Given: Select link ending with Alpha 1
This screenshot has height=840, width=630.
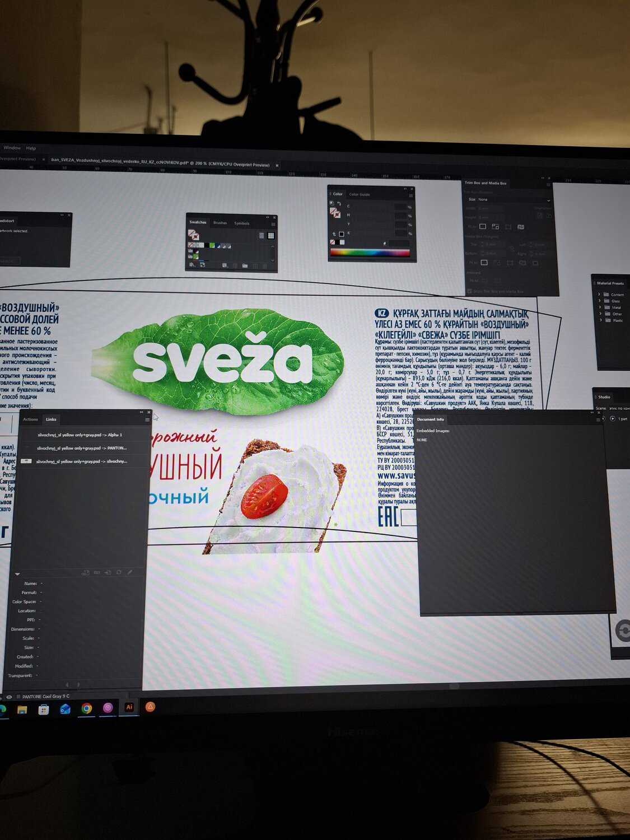Looking at the screenshot, I should click(80, 435).
